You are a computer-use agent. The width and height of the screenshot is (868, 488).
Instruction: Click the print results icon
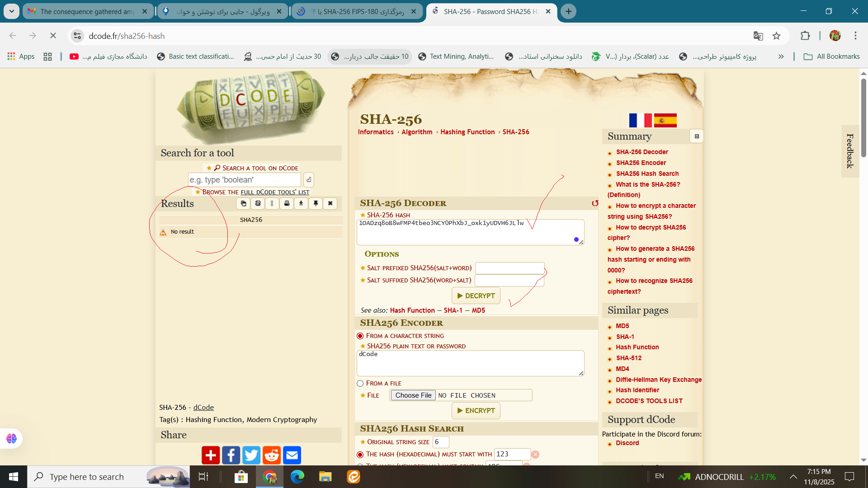pos(287,203)
